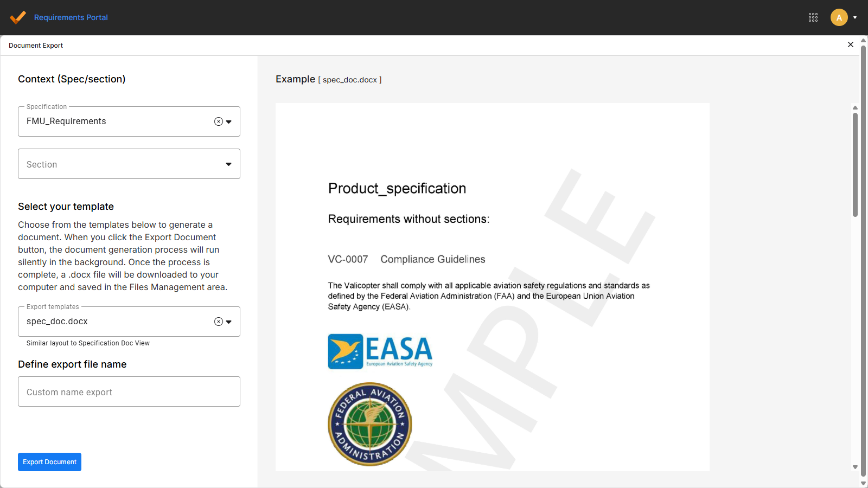Close the Document Export panel

[850, 44]
